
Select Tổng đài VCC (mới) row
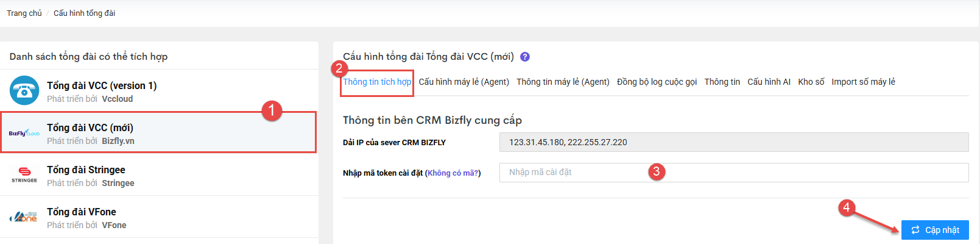click(159, 133)
